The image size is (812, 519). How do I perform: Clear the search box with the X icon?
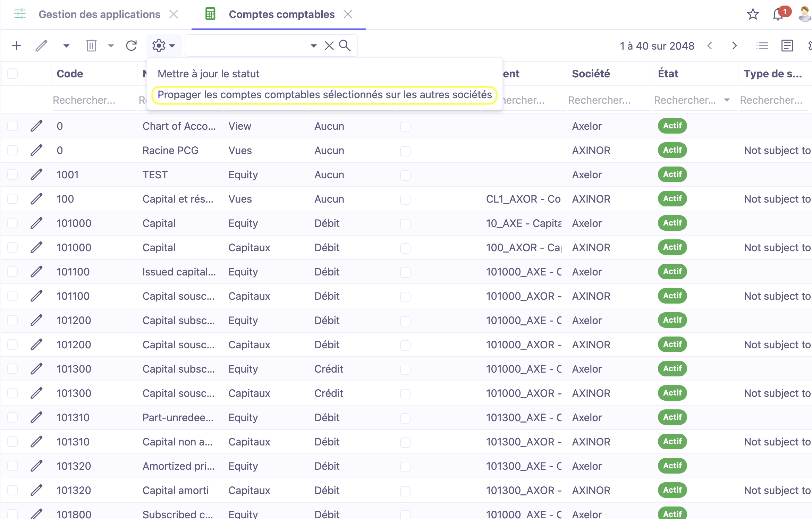click(329, 45)
